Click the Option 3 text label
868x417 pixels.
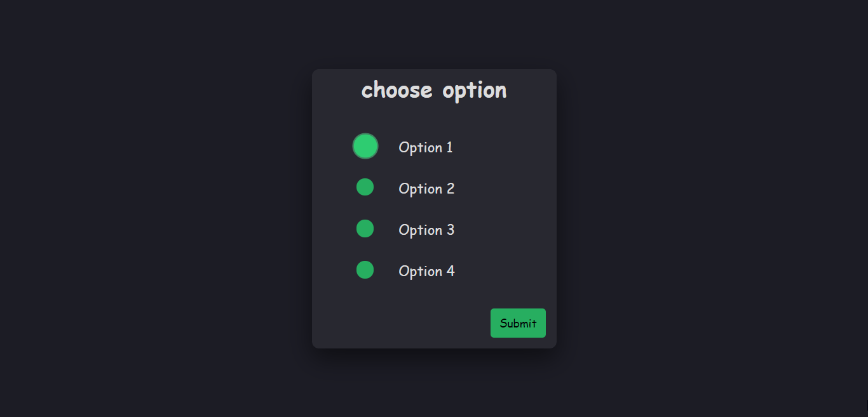point(426,229)
